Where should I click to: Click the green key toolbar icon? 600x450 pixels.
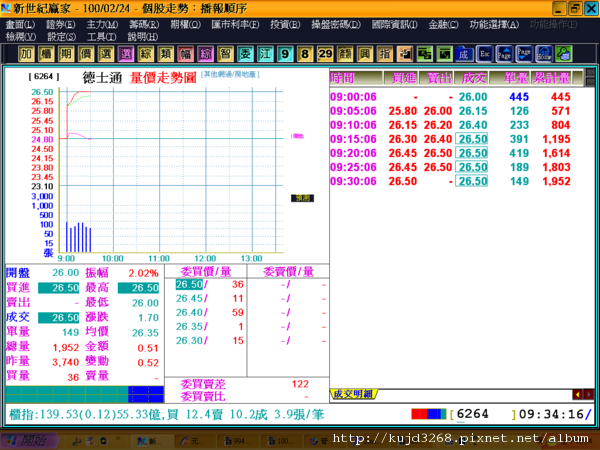tap(564, 54)
